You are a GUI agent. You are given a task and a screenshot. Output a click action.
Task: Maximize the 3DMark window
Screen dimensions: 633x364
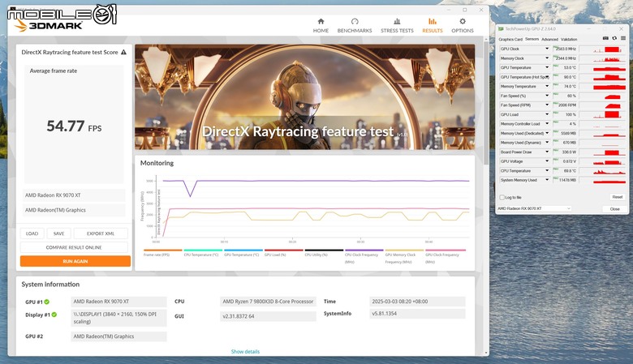pos(465,10)
